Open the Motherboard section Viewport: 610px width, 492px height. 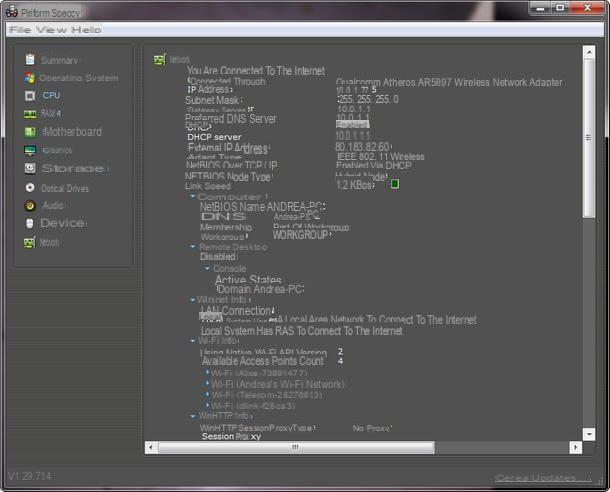pyautogui.click(x=72, y=132)
